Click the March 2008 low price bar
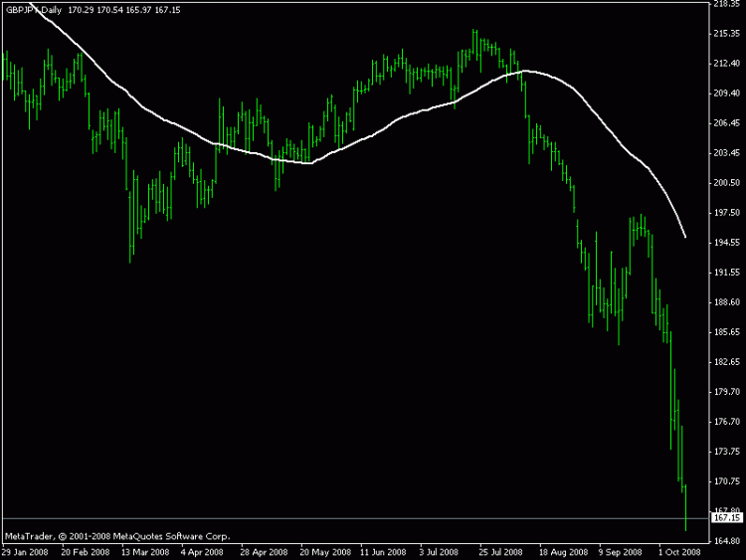746x560 pixels. (x=130, y=227)
